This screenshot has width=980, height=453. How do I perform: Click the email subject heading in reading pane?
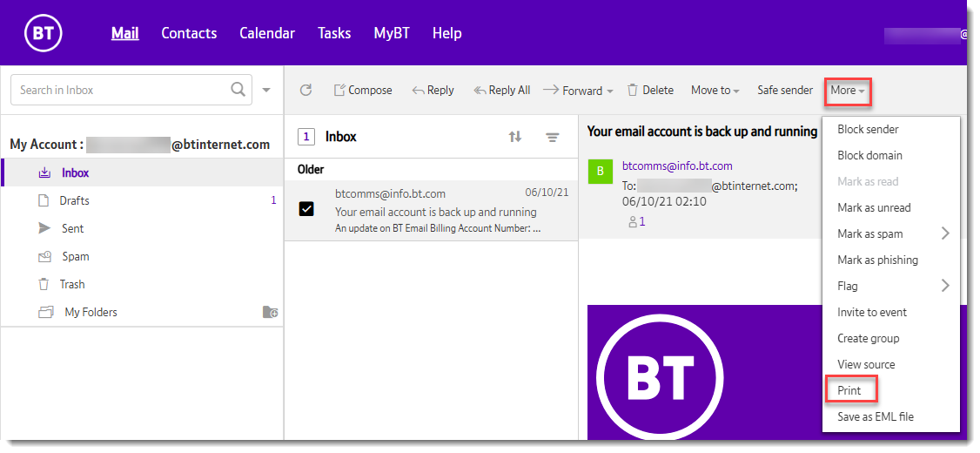click(701, 132)
